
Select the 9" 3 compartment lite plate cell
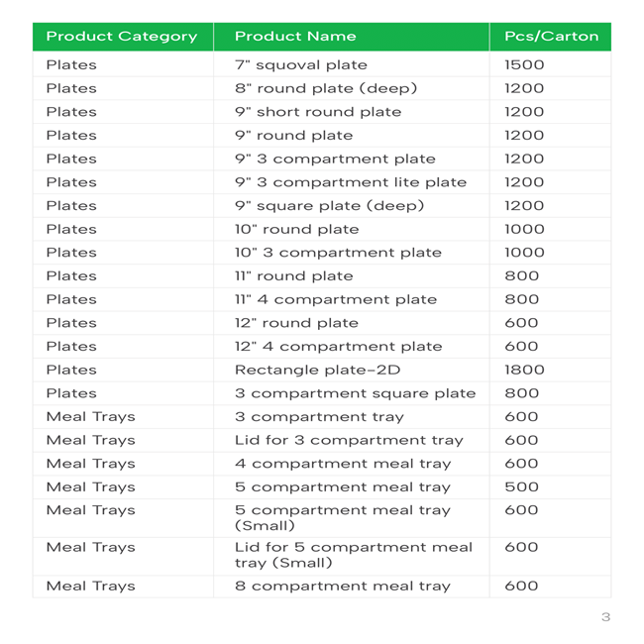[350, 182]
